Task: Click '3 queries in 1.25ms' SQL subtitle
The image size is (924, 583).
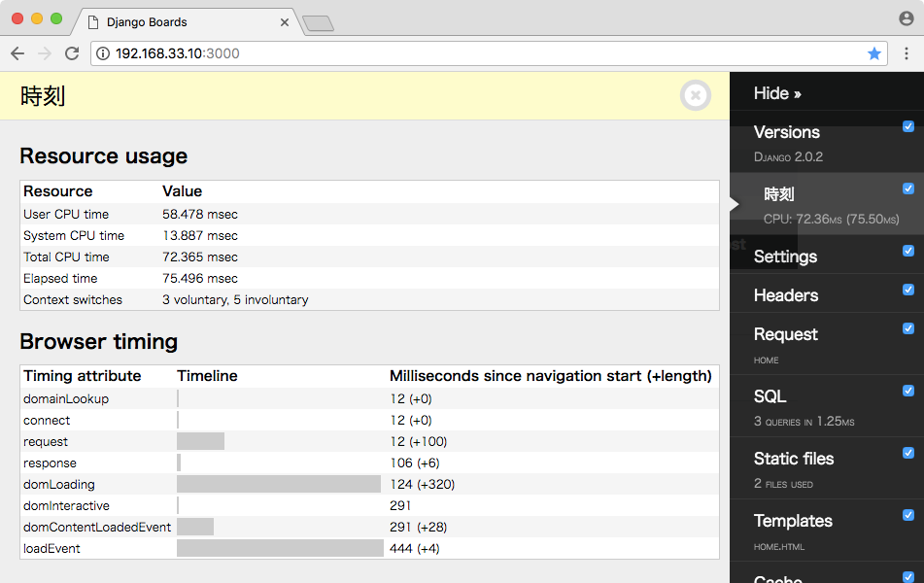Action: (x=804, y=422)
